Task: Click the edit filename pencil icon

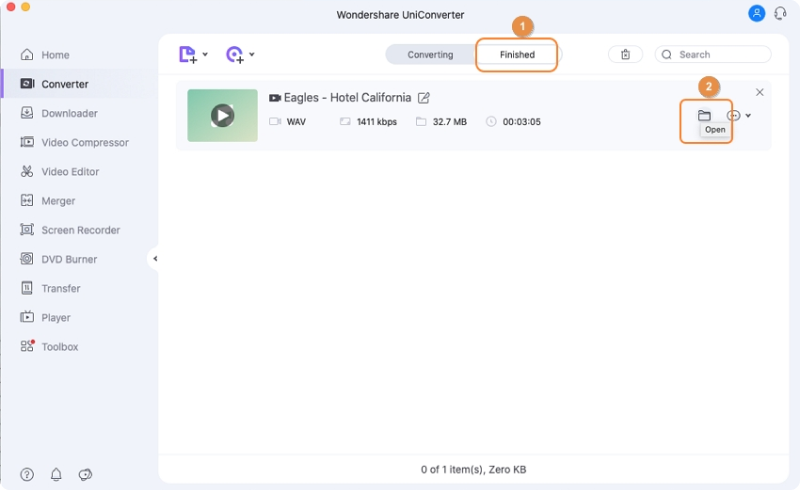Action: point(424,98)
